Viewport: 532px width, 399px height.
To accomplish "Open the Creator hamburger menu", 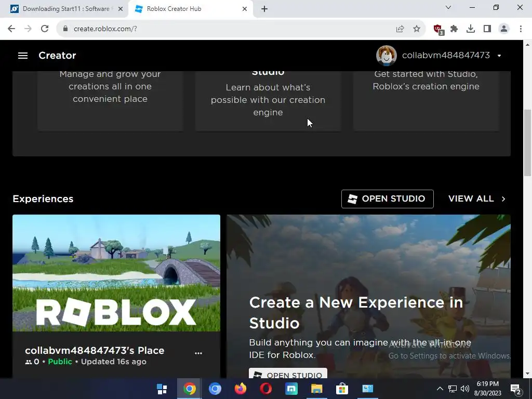I will click(23, 55).
